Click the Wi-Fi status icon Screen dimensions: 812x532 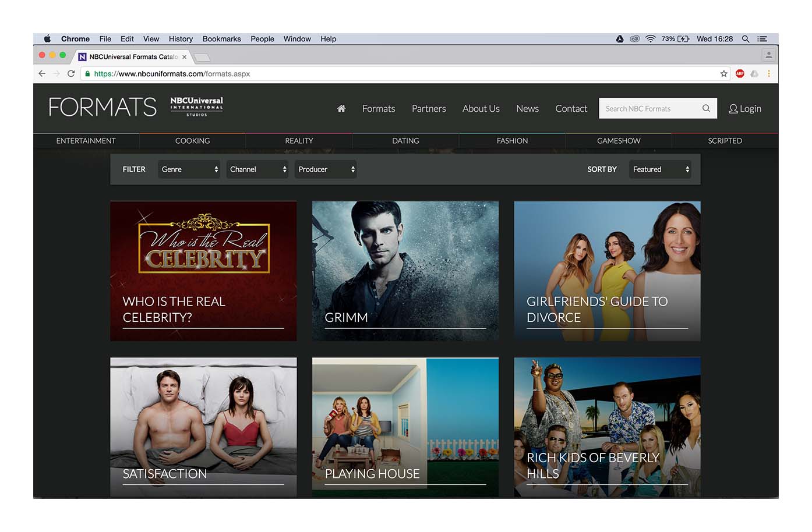click(x=651, y=39)
